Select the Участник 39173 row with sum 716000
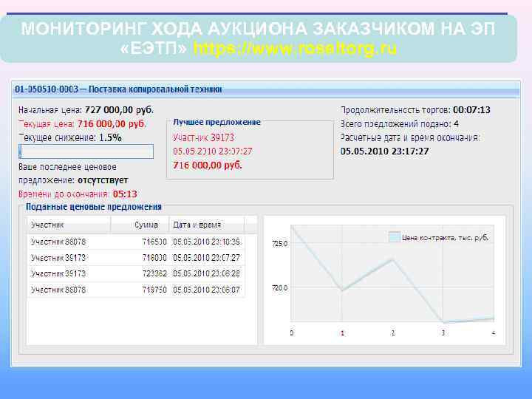 coord(136,258)
